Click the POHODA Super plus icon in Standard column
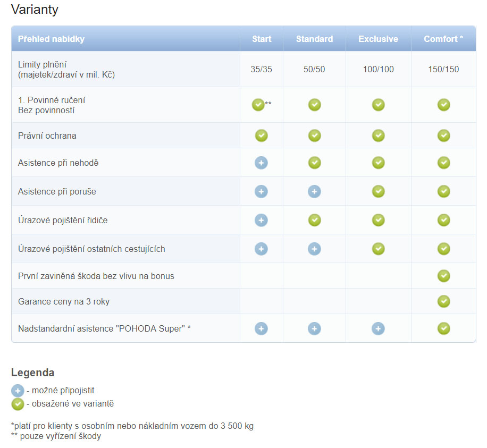Screen dimensions: 487x448 pyautogui.click(x=314, y=328)
